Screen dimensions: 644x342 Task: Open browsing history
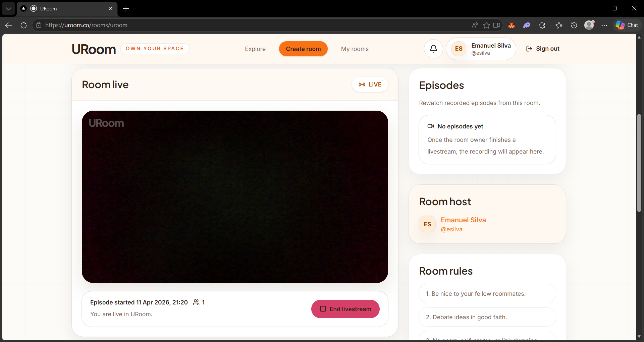tap(574, 25)
